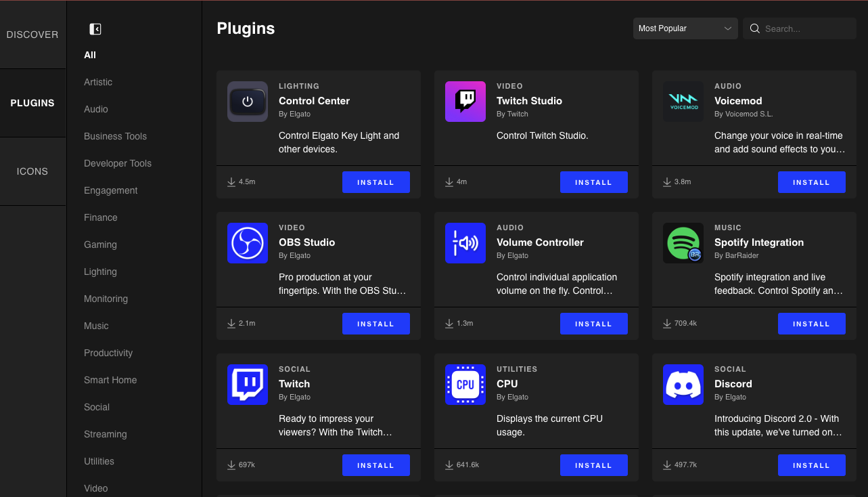Screen dimensions: 868x497
Task: Select the Finance category
Action: (101, 217)
